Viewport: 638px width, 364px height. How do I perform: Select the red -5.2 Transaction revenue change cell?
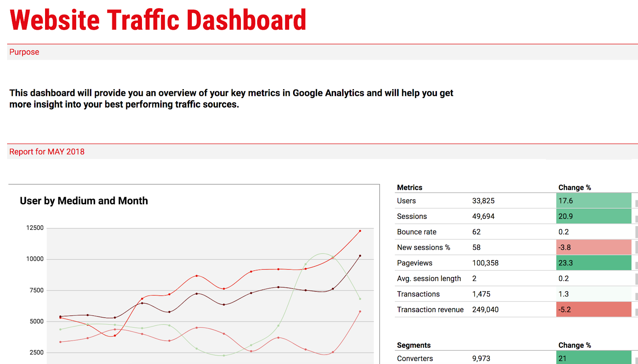click(593, 309)
